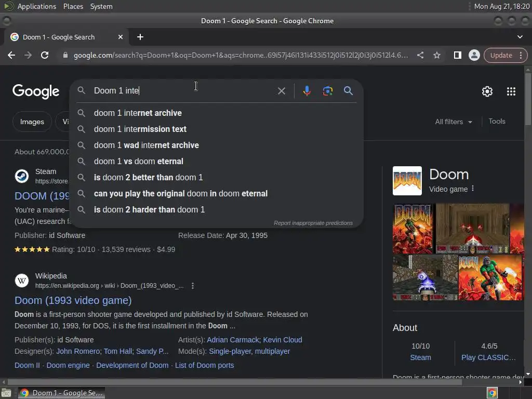Open Chrome three-dot menu next to Update
Image resolution: width=532 pixels, height=399 pixels.
pyautogui.click(x=521, y=55)
